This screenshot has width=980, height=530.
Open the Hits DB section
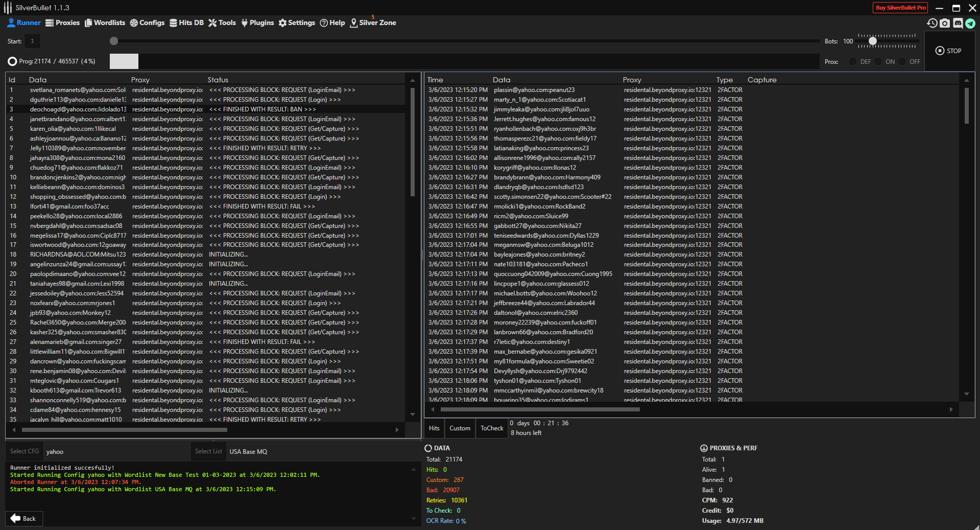186,22
